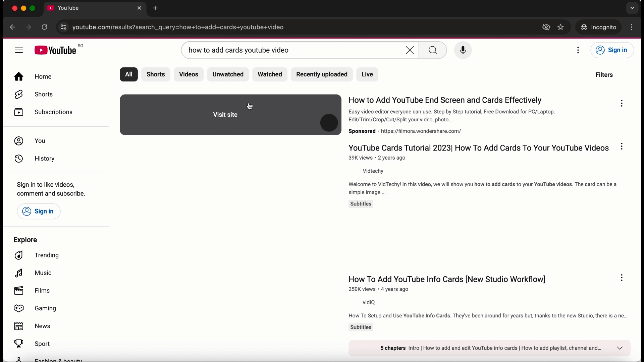644x362 pixels.
Task: Open the more-actions menu for the vidIQ video
Action: coord(622,278)
